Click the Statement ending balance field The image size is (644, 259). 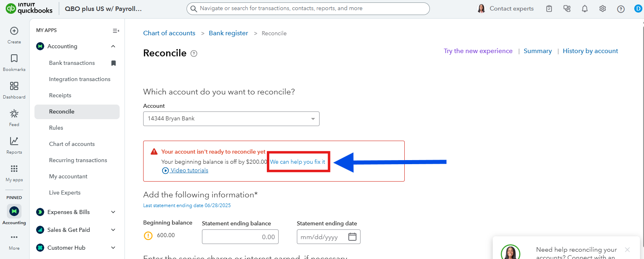[240, 237]
